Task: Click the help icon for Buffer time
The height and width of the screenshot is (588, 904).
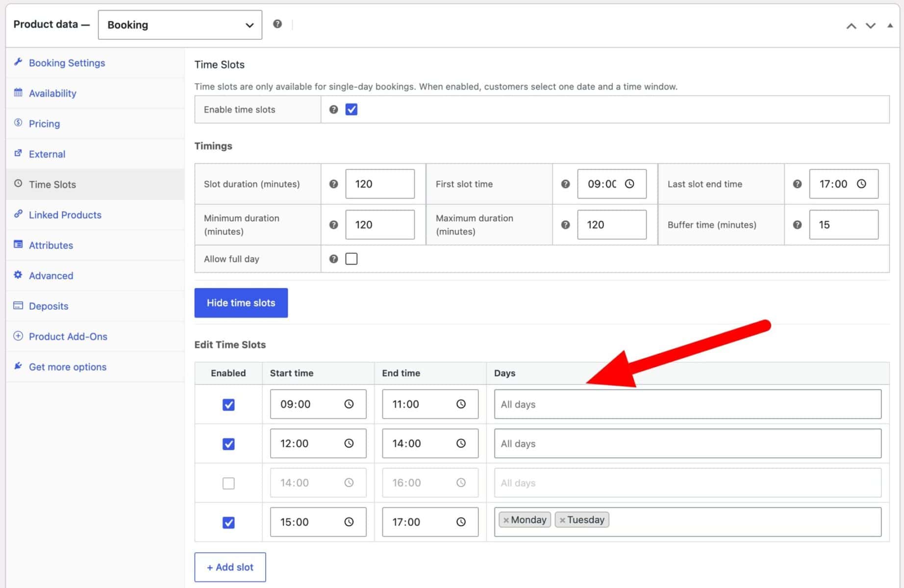Action: 798,224
